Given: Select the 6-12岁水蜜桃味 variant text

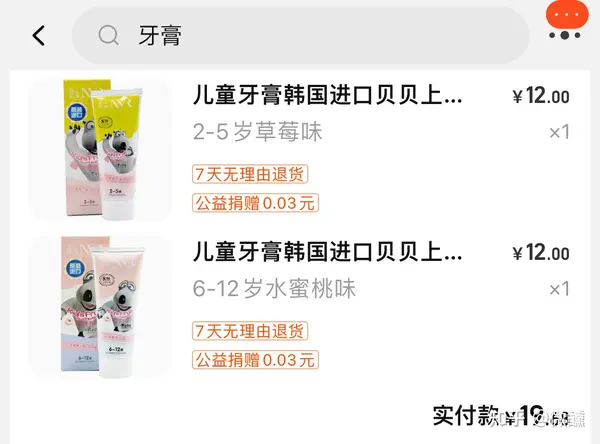Looking at the screenshot, I should [274, 288].
